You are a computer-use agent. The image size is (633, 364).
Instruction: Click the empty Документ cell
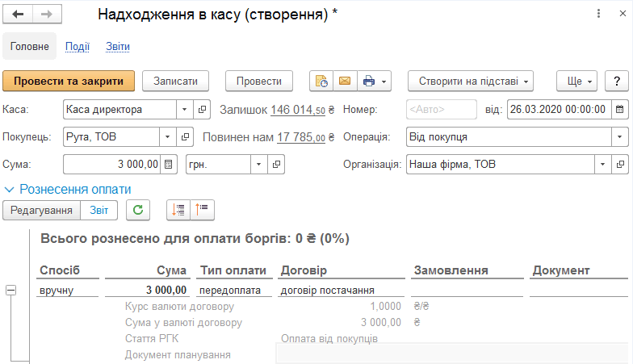click(579, 291)
